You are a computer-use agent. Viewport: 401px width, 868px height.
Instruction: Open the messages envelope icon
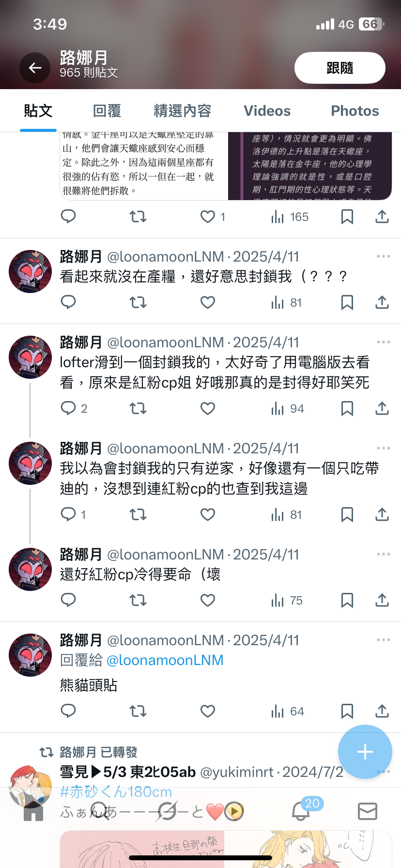click(368, 811)
